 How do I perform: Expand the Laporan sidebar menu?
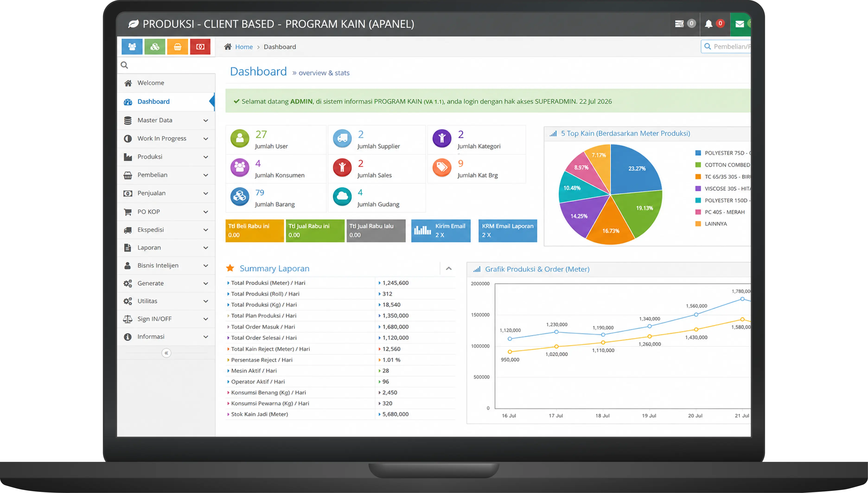tap(166, 247)
